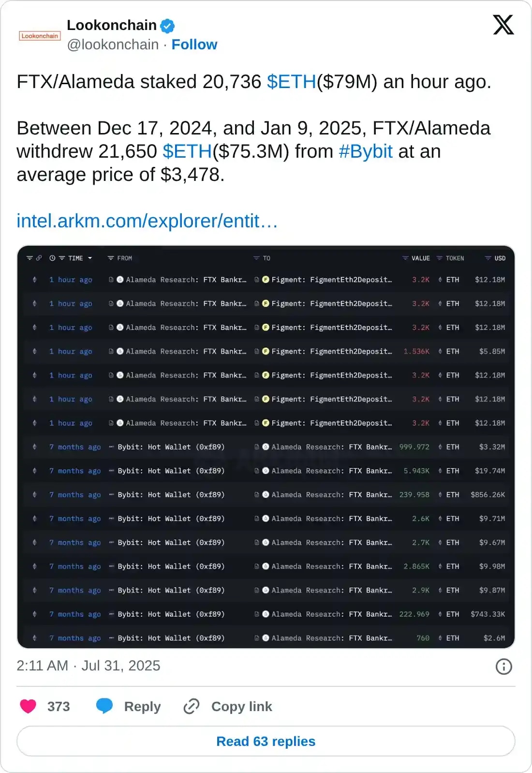
Task: Click the verified badge next to Lookonchain
Action: click(x=167, y=26)
